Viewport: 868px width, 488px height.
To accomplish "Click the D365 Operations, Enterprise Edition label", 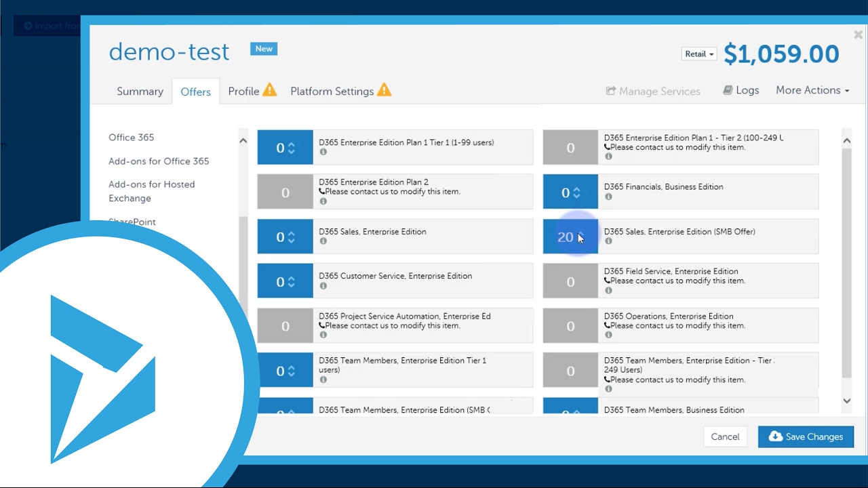I will point(669,316).
